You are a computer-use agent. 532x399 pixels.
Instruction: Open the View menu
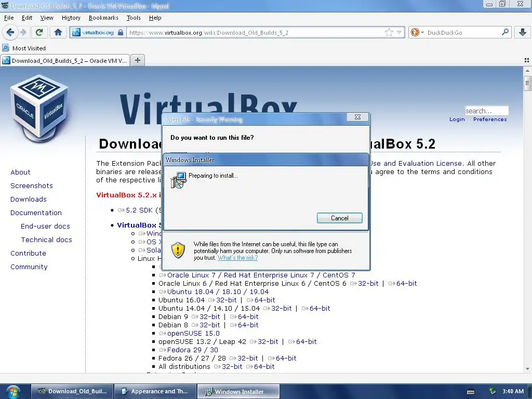(47, 18)
